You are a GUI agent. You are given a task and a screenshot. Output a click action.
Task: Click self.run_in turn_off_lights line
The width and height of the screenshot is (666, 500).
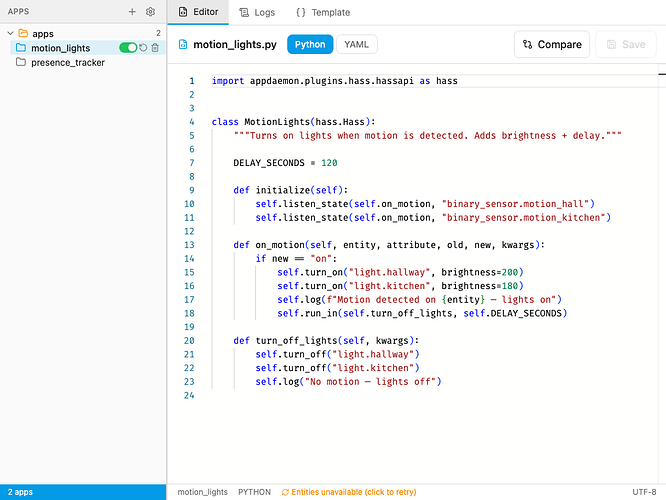click(x=422, y=313)
